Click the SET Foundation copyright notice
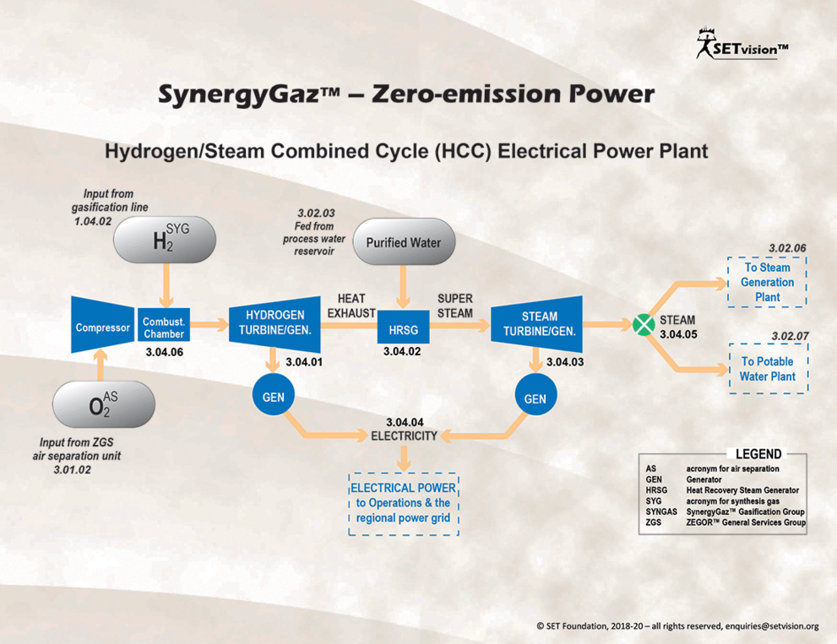Image resolution: width=837 pixels, height=644 pixels. 677,626
